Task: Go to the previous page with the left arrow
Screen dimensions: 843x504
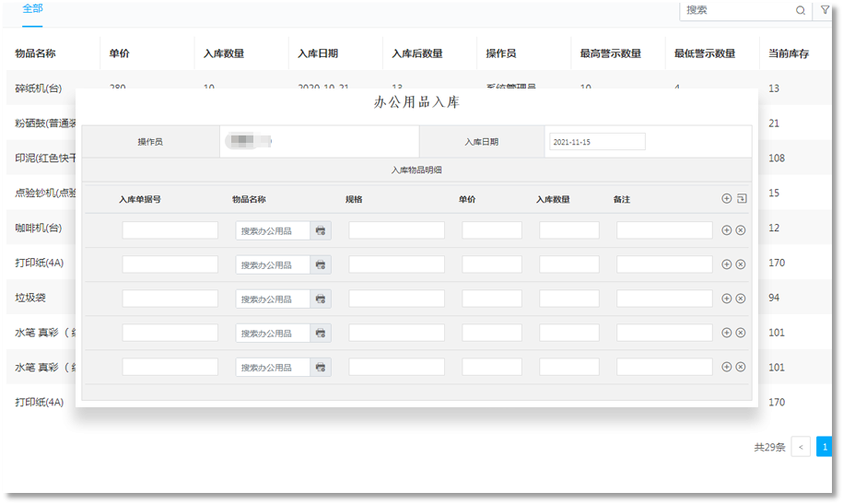Action: click(801, 447)
